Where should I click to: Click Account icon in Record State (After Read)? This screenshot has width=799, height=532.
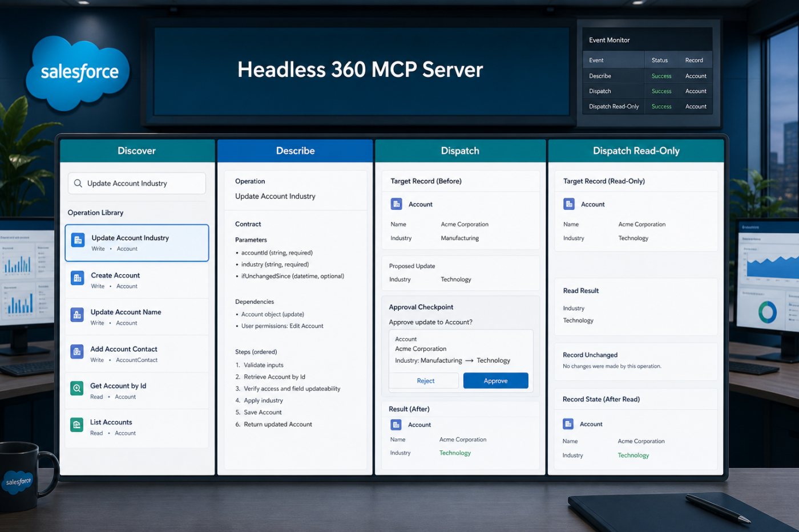click(x=568, y=424)
